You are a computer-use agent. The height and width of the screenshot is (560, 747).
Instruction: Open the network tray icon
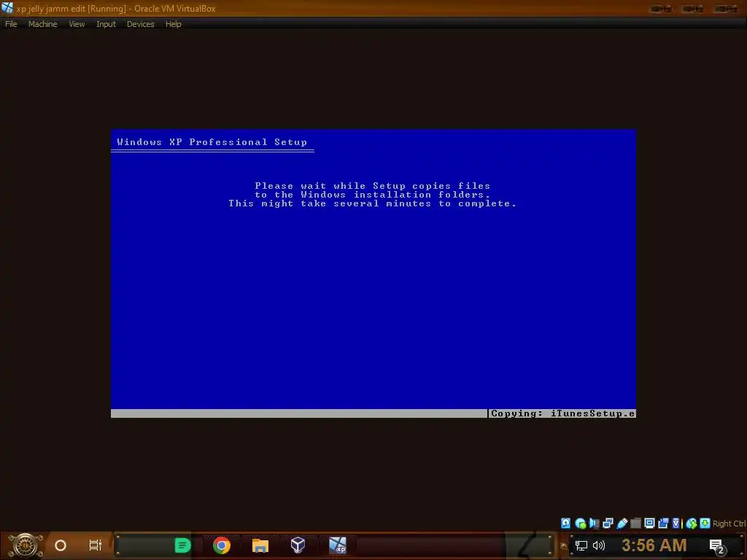[581, 545]
